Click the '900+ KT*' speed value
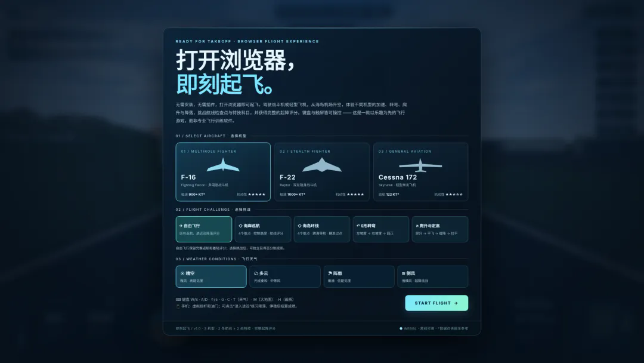This screenshot has width=644, height=363. (197, 195)
